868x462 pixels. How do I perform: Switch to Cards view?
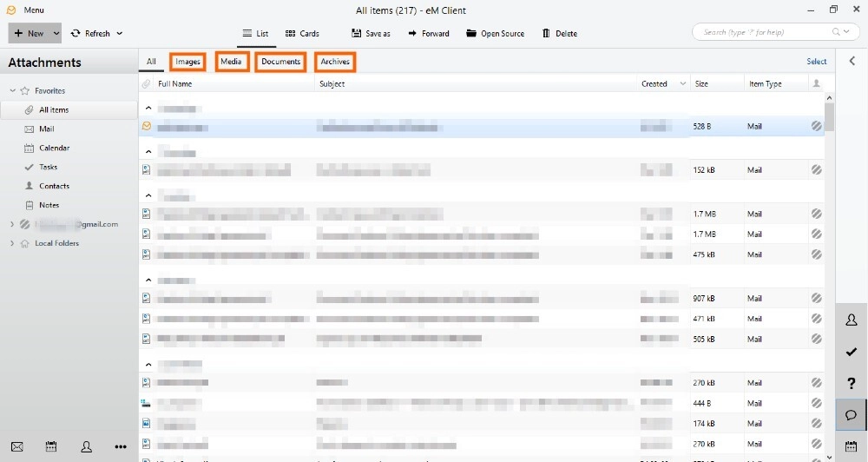(302, 33)
